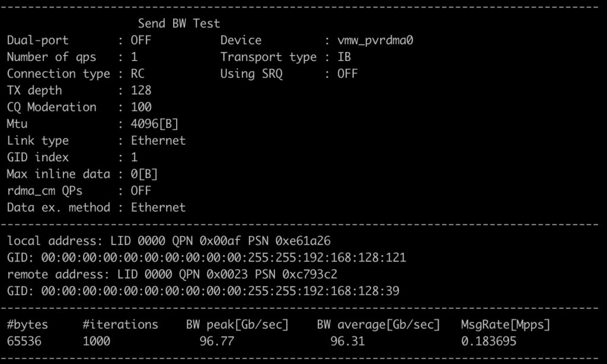Click the Dual-port OFF value

coord(141,40)
